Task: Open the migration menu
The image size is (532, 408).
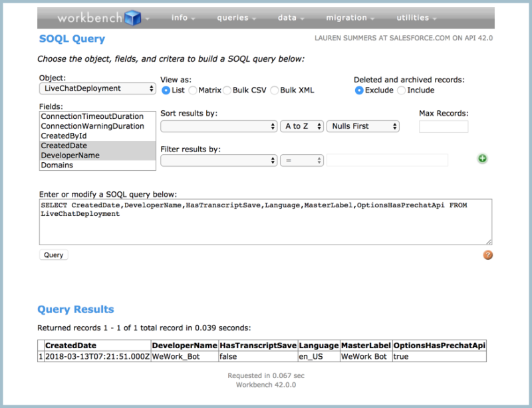Action: [x=350, y=18]
